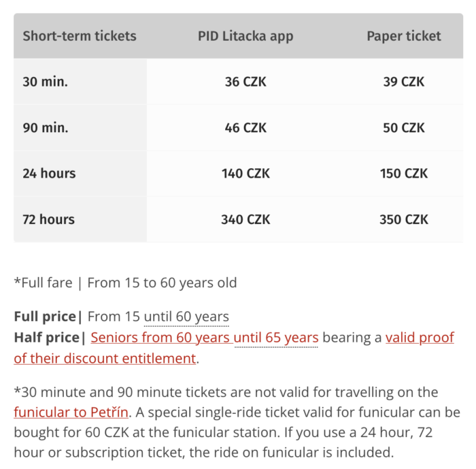Select the "72 hours" row label
Image resolution: width=476 pixels, height=469 pixels.
49,219
